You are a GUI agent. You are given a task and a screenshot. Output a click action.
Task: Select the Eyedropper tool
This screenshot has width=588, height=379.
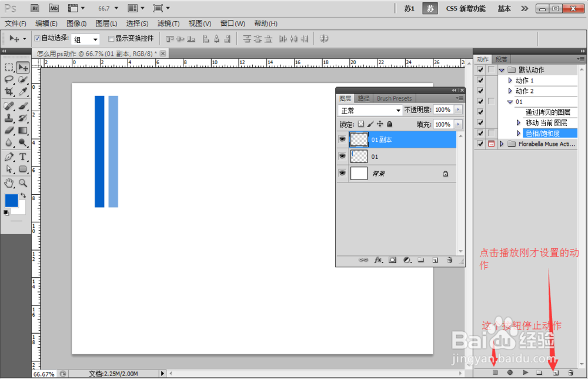(x=23, y=92)
